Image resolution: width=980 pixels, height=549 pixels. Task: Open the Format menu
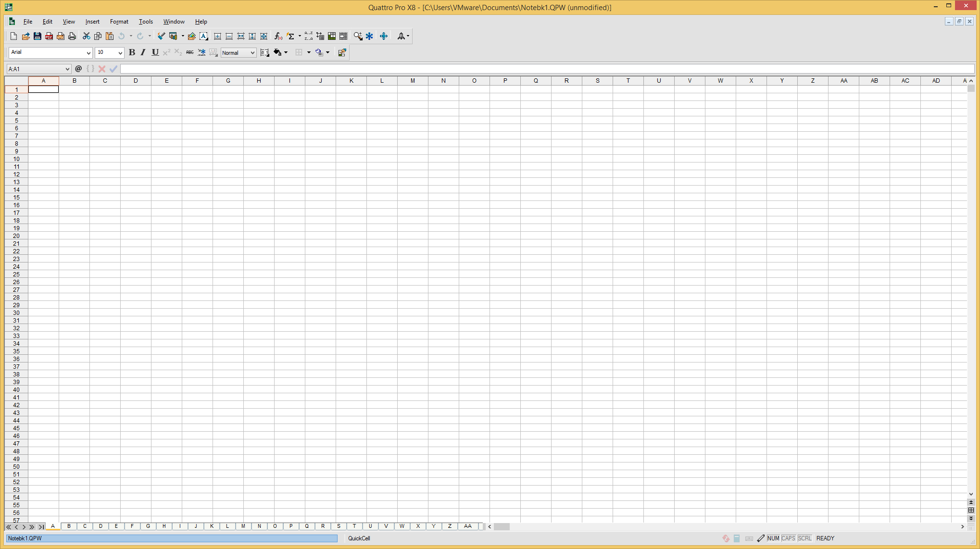pyautogui.click(x=119, y=22)
